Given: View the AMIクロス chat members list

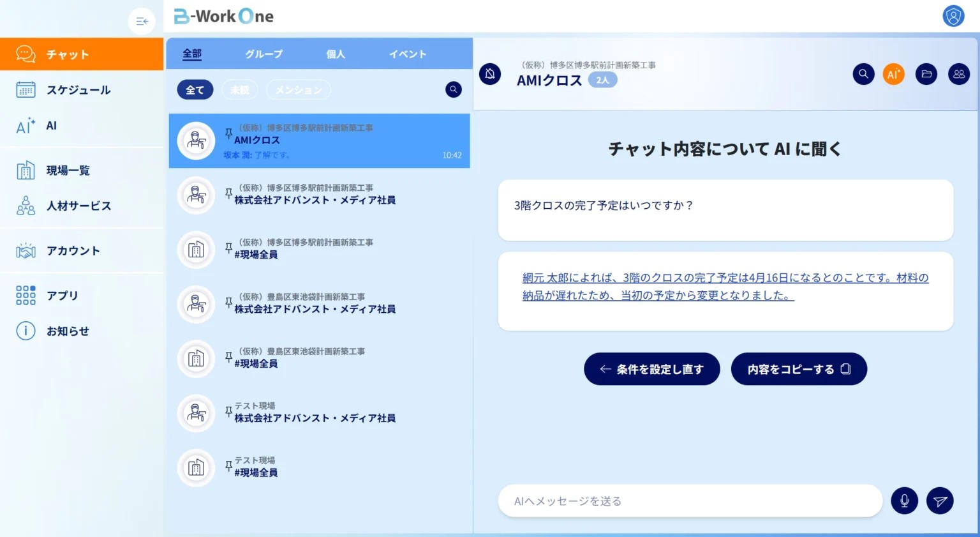Looking at the screenshot, I should (958, 74).
